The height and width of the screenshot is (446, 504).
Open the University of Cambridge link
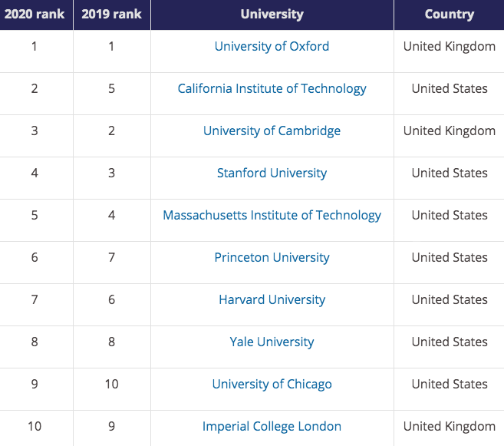pyautogui.click(x=272, y=130)
